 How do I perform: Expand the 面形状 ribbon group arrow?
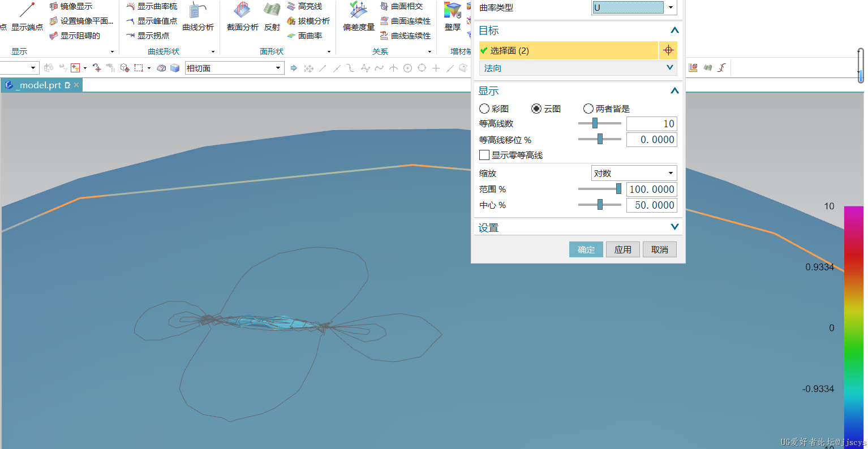[x=329, y=51]
